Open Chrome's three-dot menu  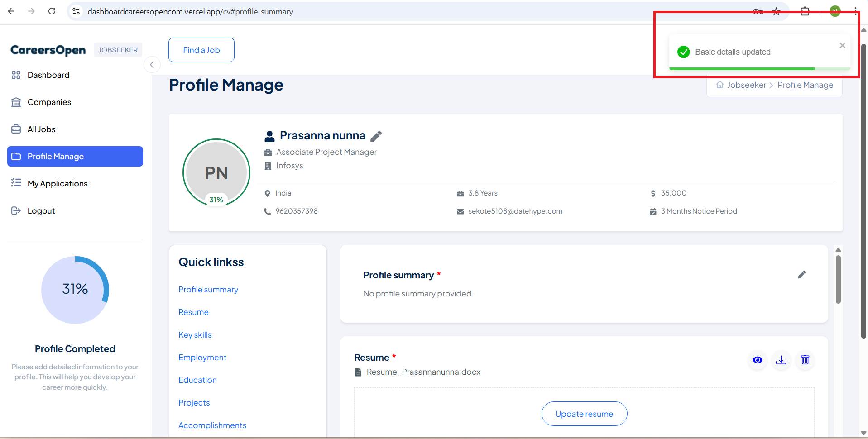click(x=855, y=11)
